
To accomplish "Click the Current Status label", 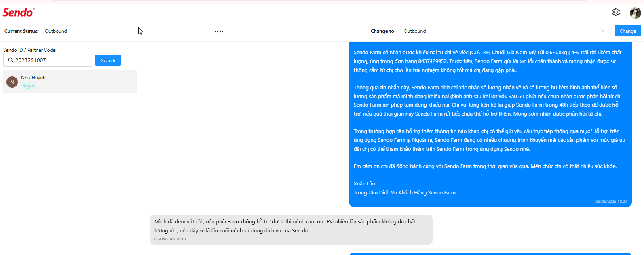I will [21, 31].
